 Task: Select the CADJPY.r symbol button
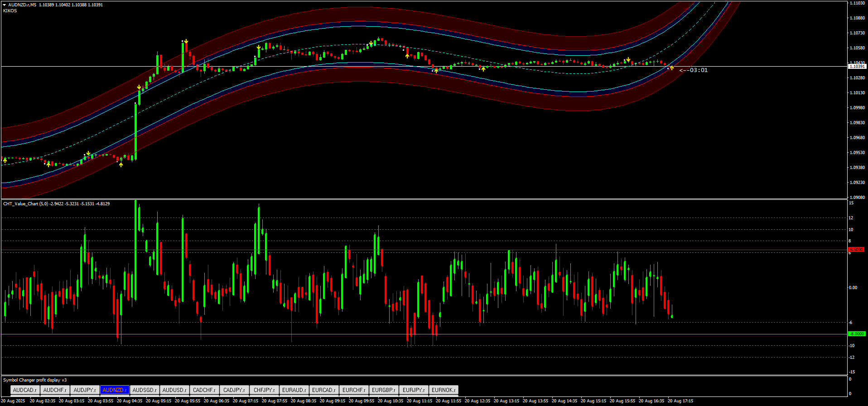[234, 390]
